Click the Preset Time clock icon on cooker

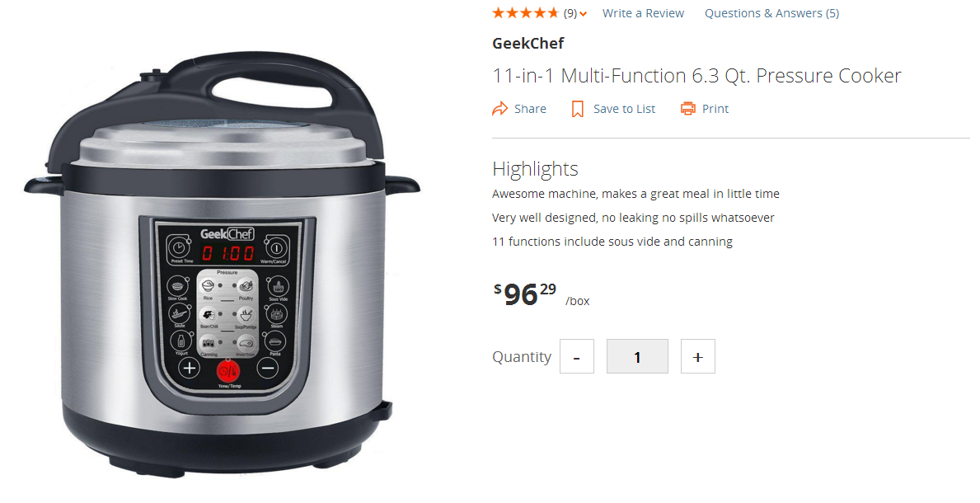pos(180,247)
